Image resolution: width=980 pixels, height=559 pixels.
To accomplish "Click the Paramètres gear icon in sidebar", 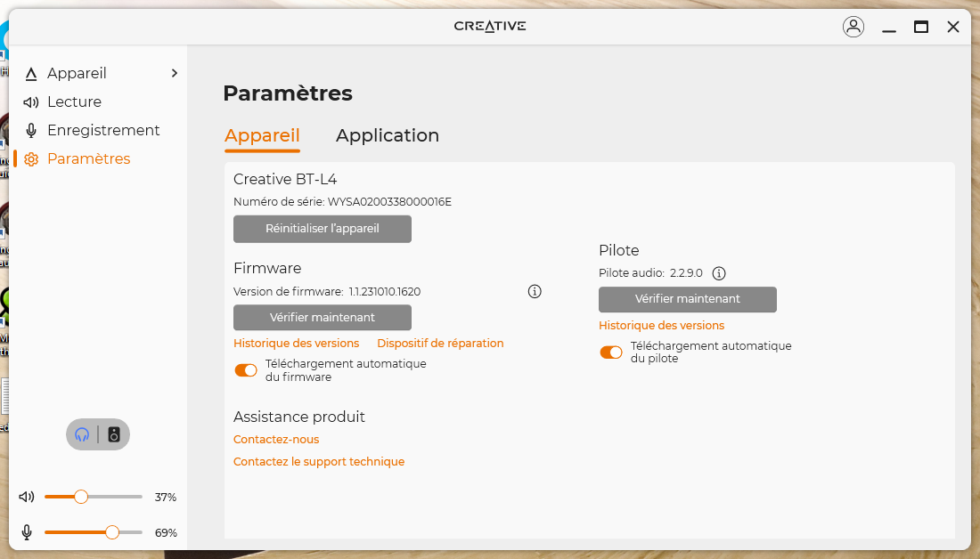I will click(31, 159).
